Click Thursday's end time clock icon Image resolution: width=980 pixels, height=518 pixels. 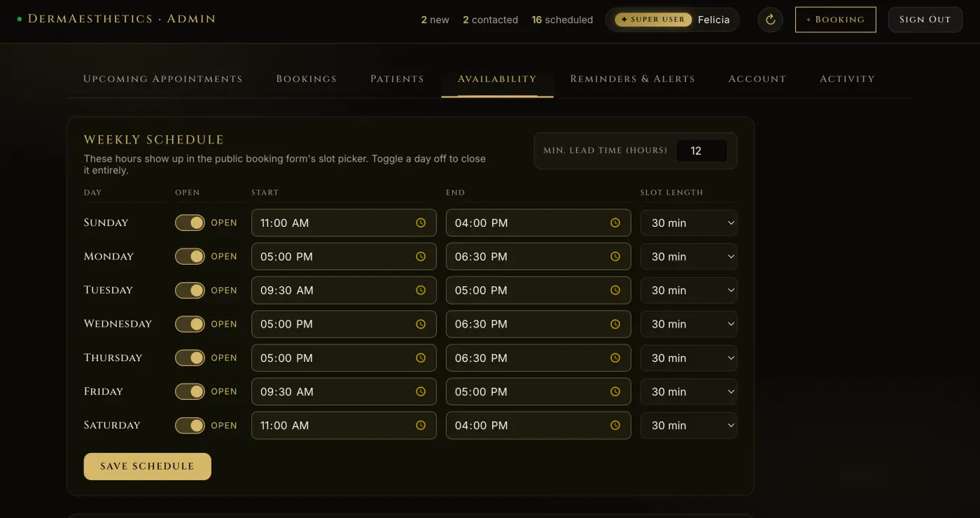(x=615, y=358)
